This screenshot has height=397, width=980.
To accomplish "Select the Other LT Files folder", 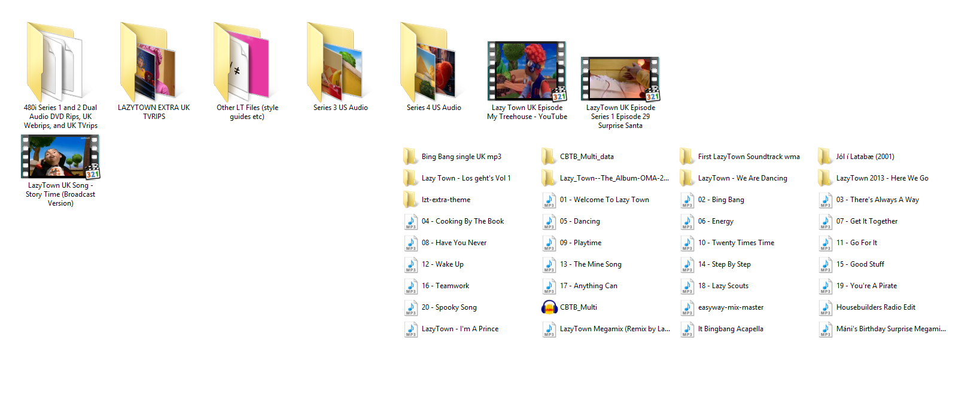I will click(246, 63).
